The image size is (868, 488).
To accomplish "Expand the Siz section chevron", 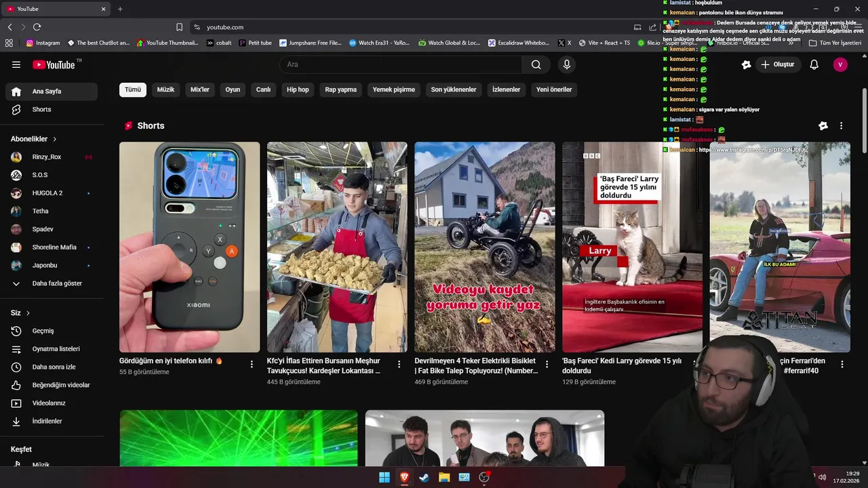I will point(28,313).
